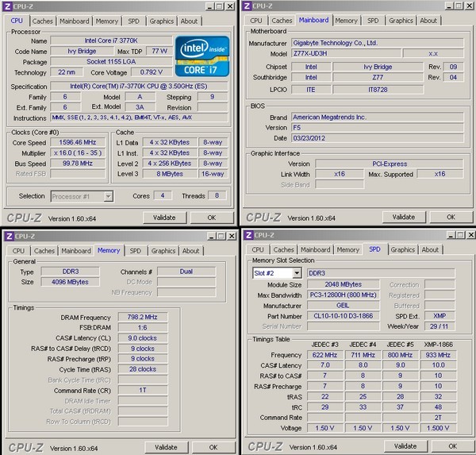Select the CPU tab in the SPD window
This screenshot has width=476, height=455.
tap(258, 249)
